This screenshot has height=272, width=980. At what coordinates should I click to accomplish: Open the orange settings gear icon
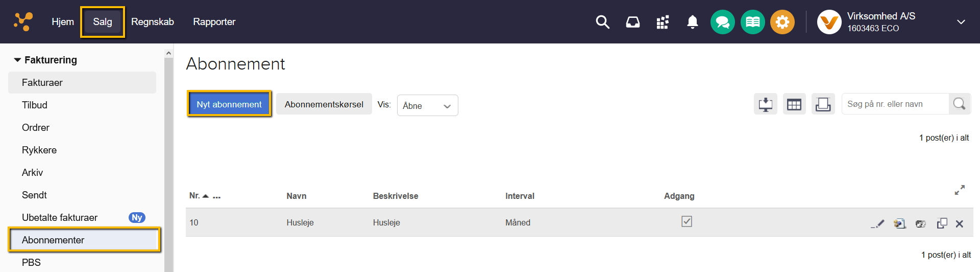[782, 22]
